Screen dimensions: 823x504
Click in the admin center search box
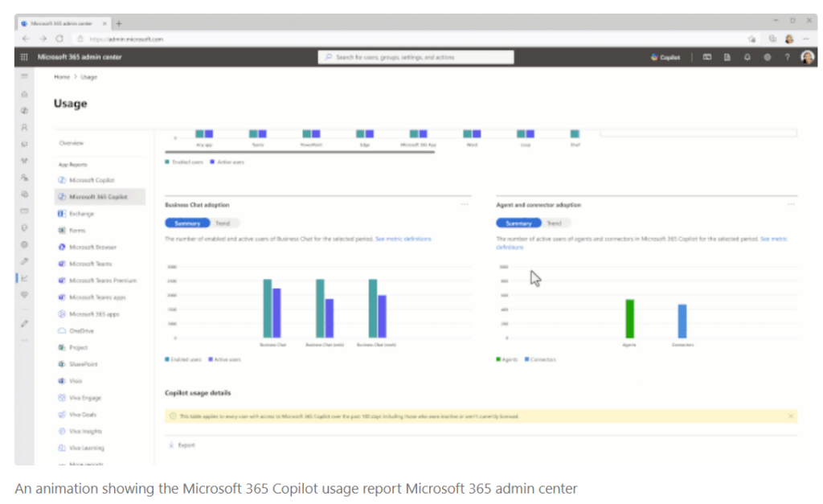tap(416, 57)
